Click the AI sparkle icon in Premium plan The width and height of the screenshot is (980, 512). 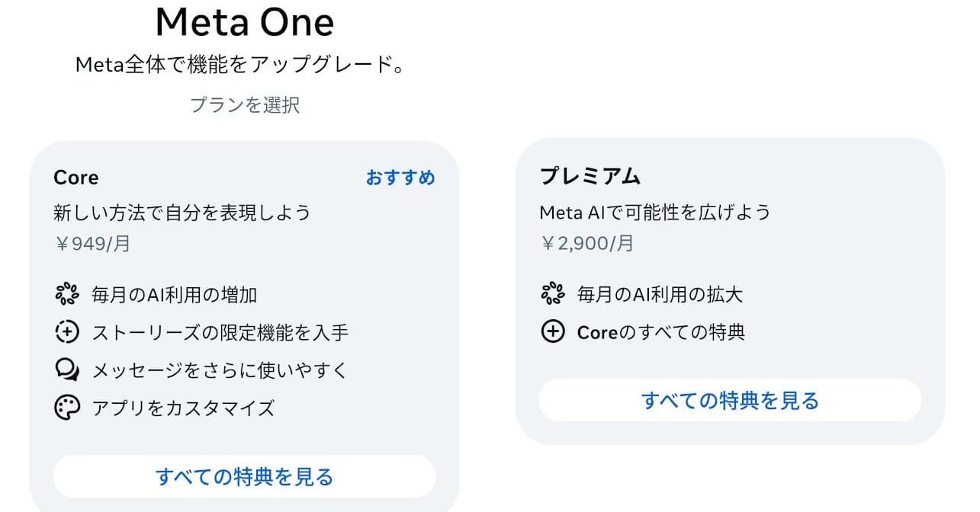pos(553,294)
